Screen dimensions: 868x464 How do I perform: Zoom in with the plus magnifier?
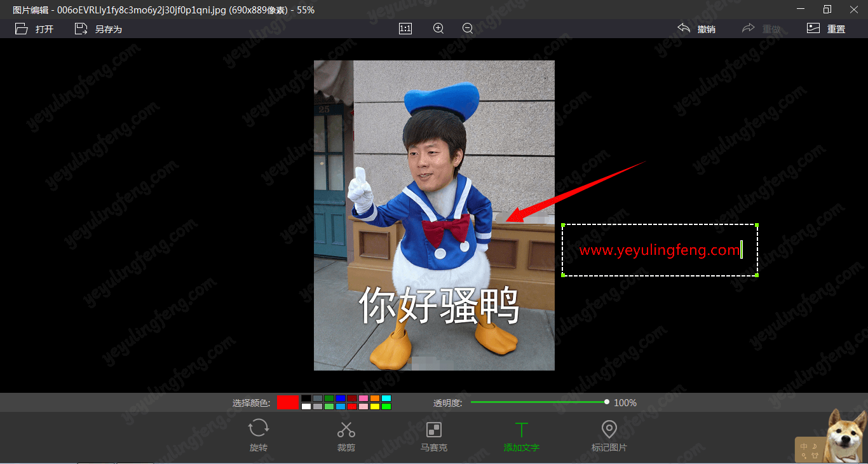(438, 29)
